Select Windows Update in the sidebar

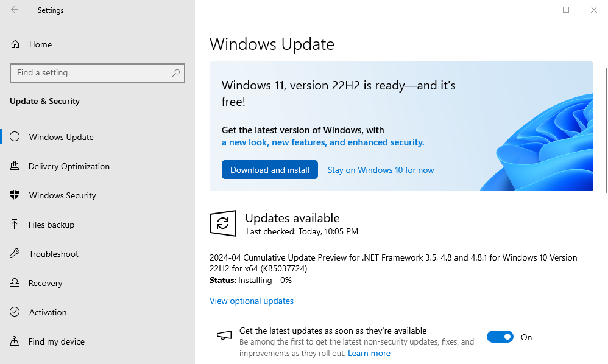pyautogui.click(x=62, y=137)
